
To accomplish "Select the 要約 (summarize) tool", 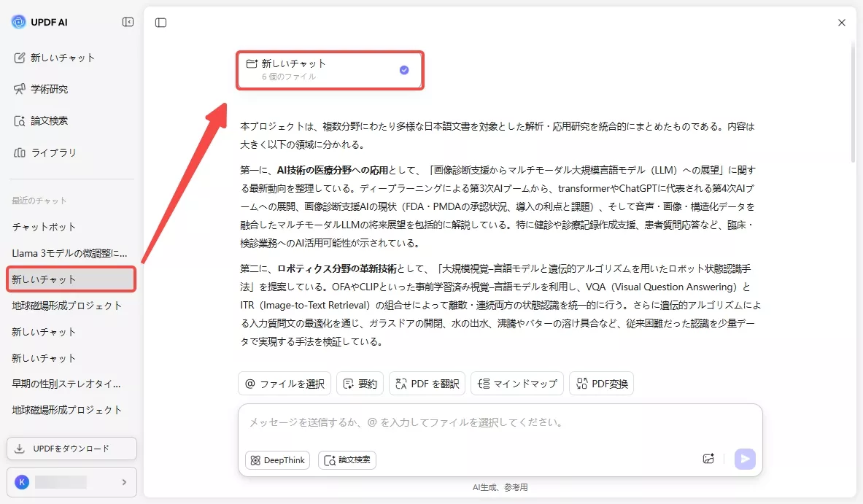I will click(x=360, y=383).
